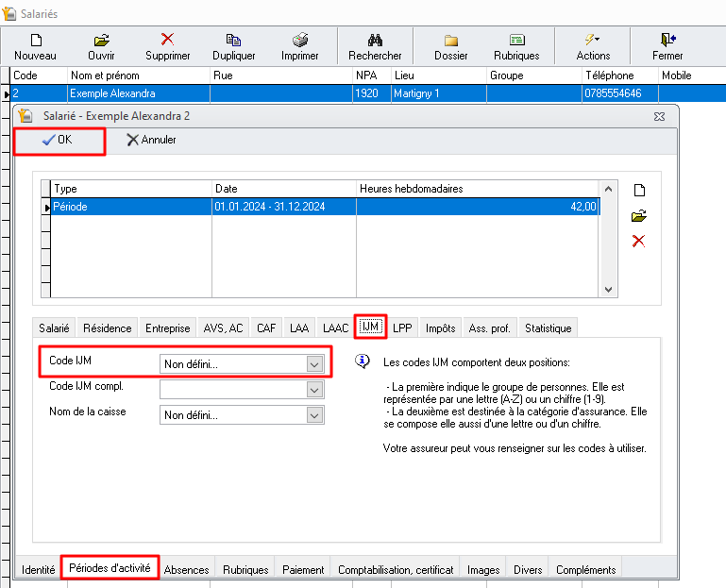Viewport: 726px width, 588px height.
Task: Switch to the LPP tab
Action: pyautogui.click(x=402, y=328)
